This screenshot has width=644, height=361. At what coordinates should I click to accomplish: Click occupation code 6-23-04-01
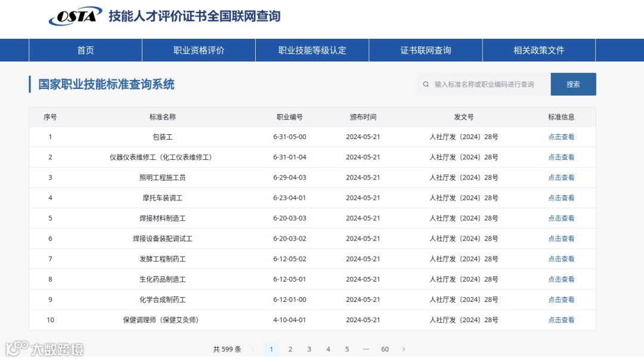click(290, 198)
